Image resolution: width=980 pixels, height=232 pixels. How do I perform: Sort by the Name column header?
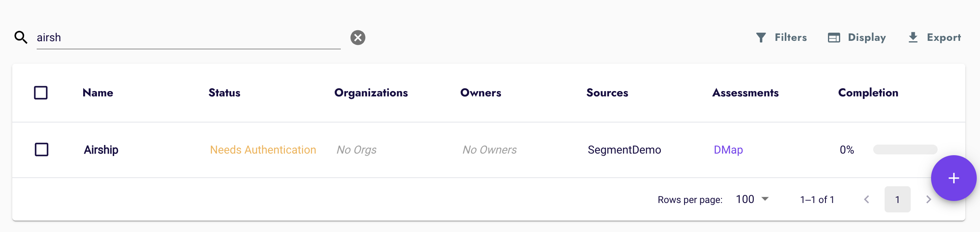(x=98, y=93)
